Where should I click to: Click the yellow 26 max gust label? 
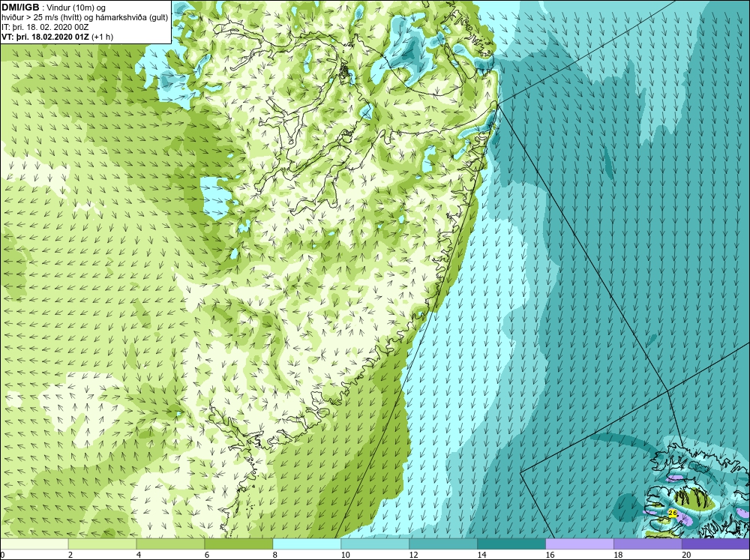pos(673,513)
